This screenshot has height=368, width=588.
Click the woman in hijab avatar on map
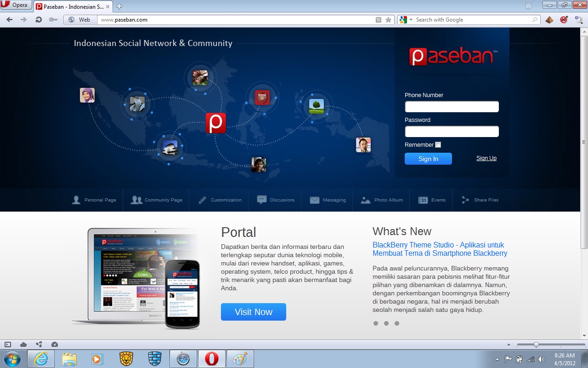pyautogui.click(x=87, y=95)
